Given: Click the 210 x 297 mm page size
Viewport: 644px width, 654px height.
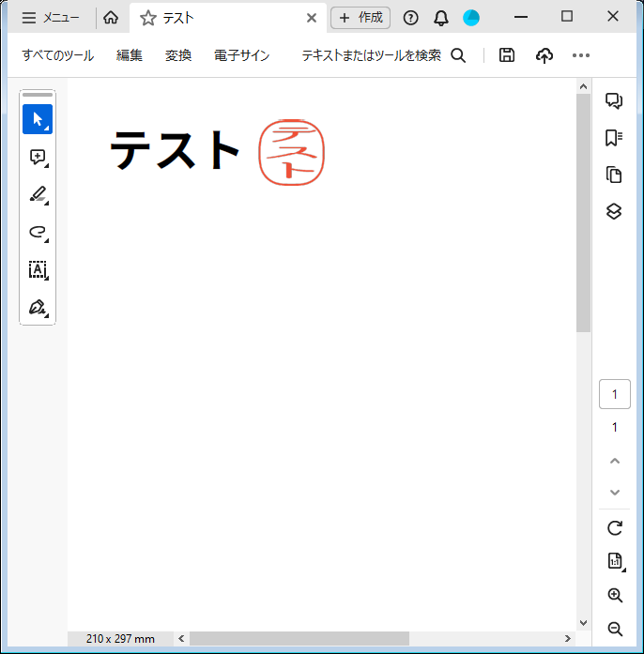Looking at the screenshot, I should (x=120, y=639).
